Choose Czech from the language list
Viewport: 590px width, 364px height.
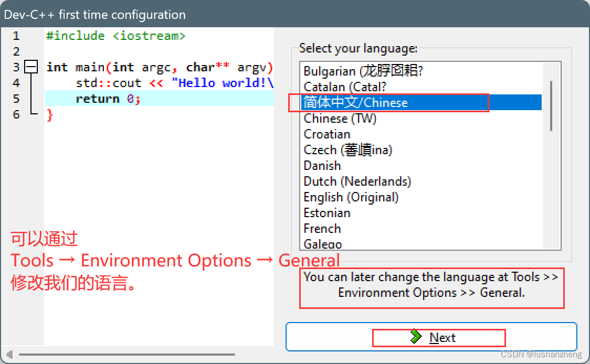click(422, 149)
